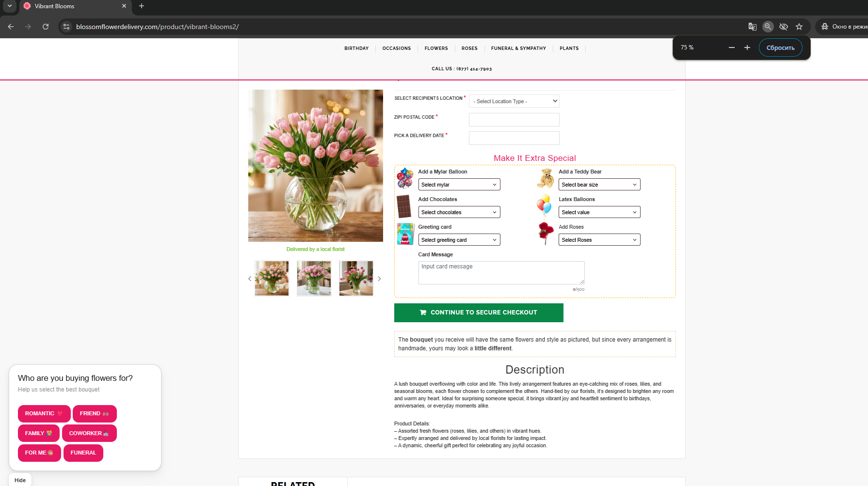Choose the FUNERAL recipient button

pyautogui.click(x=83, y=453)
